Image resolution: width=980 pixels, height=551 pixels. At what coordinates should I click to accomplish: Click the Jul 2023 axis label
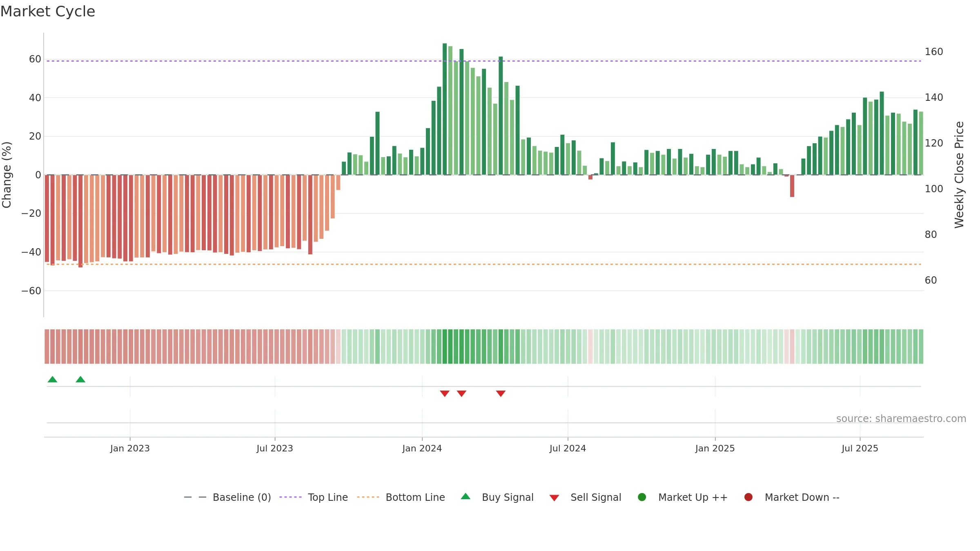pyautogui.click(x=275, y=448)
